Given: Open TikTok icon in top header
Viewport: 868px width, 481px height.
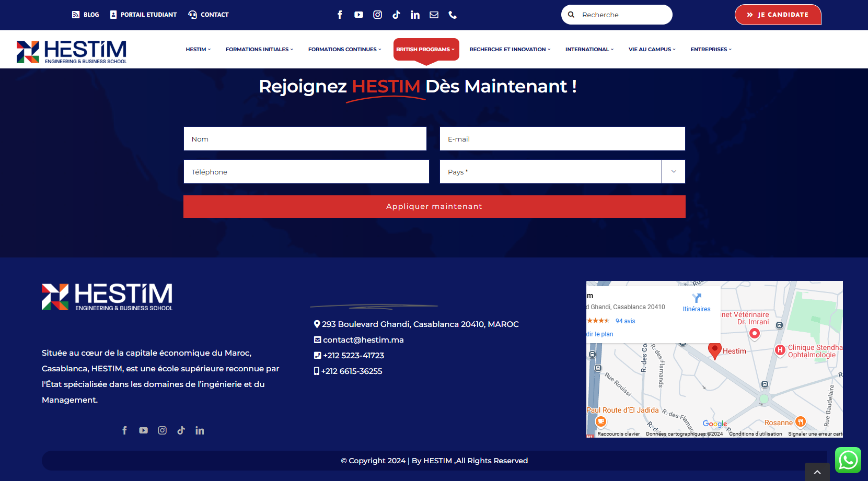Looking at the screenshot, I should click(x=396, y=15).
